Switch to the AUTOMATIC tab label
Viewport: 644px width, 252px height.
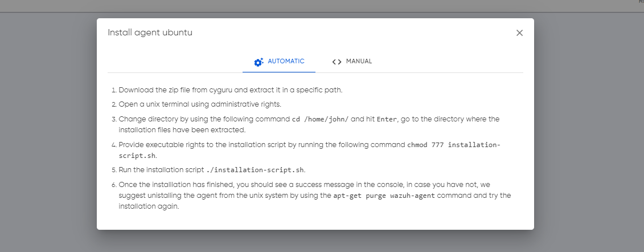point(286,61)
